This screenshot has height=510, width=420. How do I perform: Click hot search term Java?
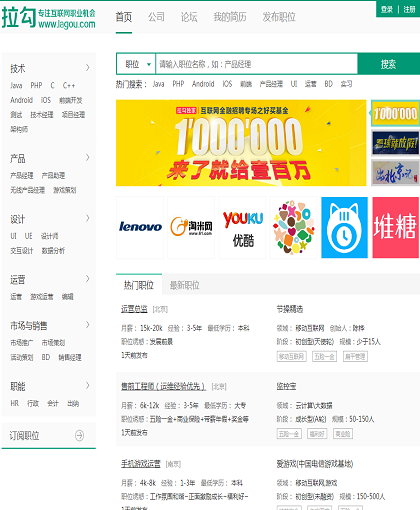pyautogui.click(x=158, y=84)
